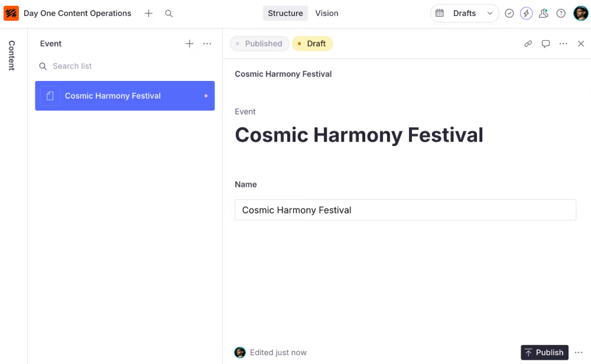Create new document with top plus icon

tap(148, 14)
